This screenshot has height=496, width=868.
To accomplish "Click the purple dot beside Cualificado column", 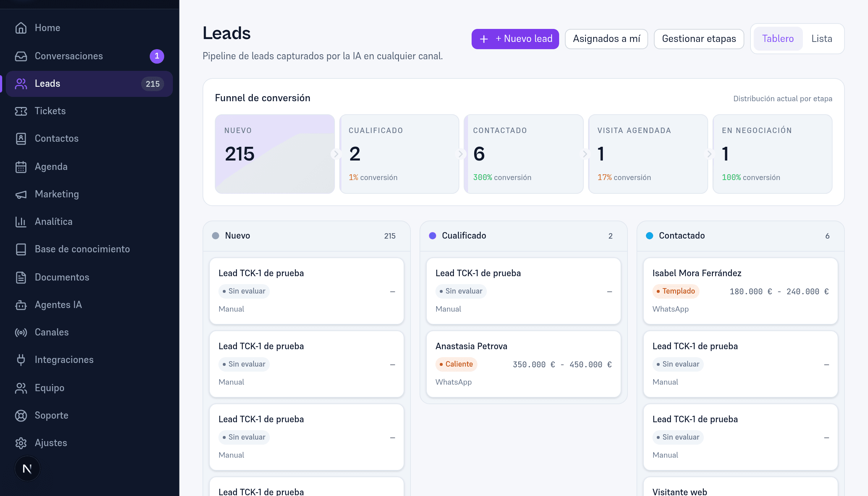I will pyautogui.click(x=433, y=236).
